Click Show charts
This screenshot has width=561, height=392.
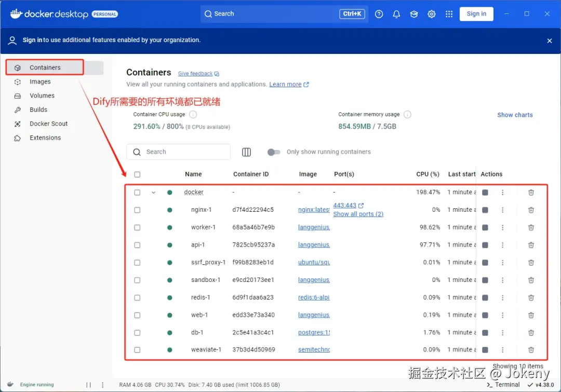[x=515, y=115]
